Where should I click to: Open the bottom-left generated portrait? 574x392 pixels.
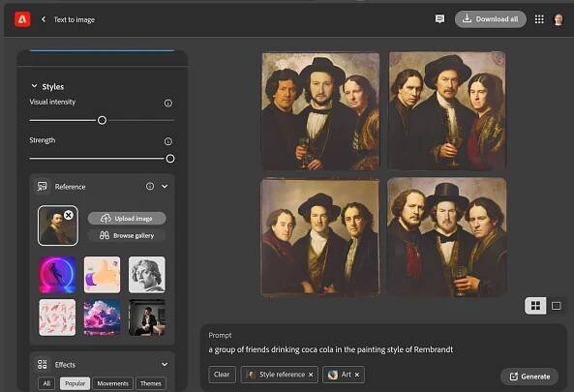point(320,237)
